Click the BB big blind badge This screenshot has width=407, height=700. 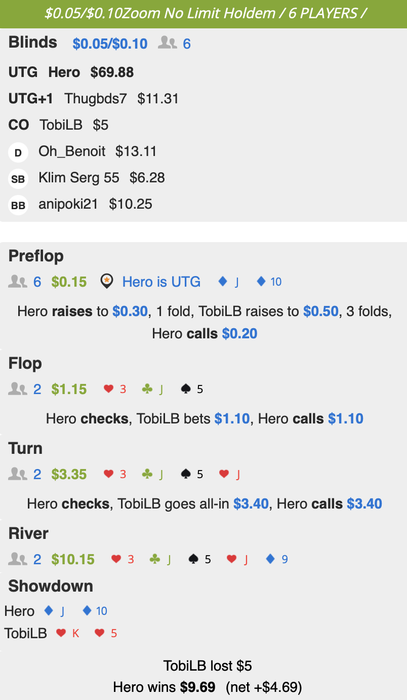(18, 205)
